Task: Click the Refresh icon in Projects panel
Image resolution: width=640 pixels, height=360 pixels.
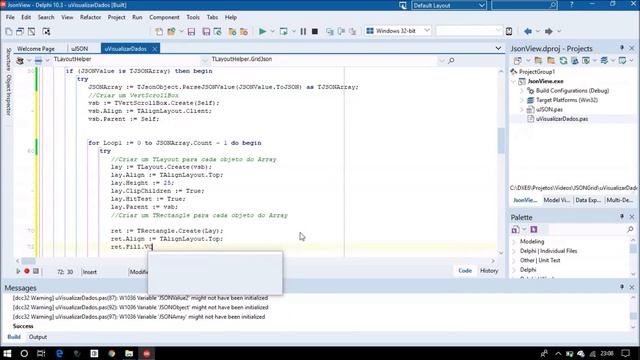Action: [x=563, y=60]
